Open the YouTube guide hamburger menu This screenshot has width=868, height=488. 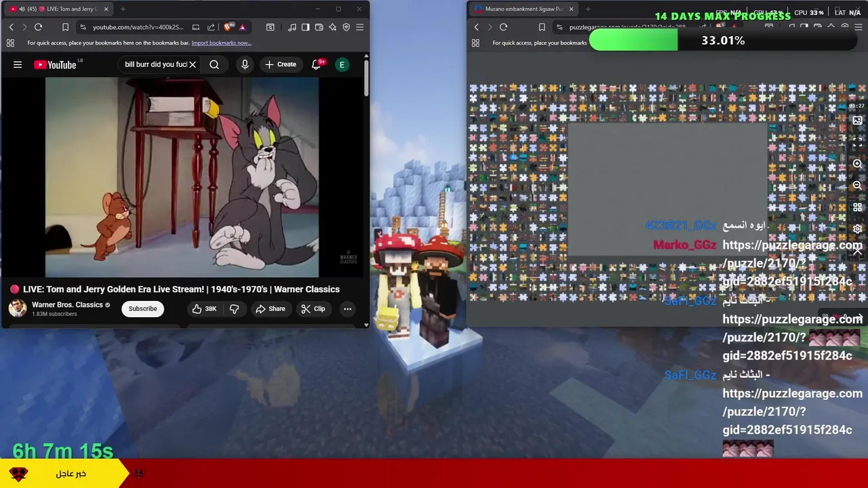18,64
